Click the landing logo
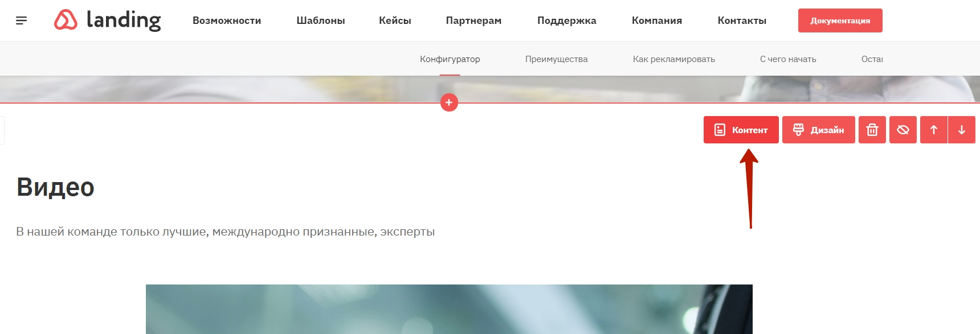 point(108,20)
